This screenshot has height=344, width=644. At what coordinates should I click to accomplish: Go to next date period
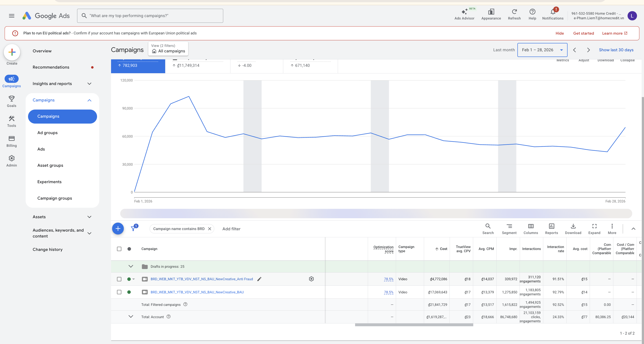click(x=588, y=50)
